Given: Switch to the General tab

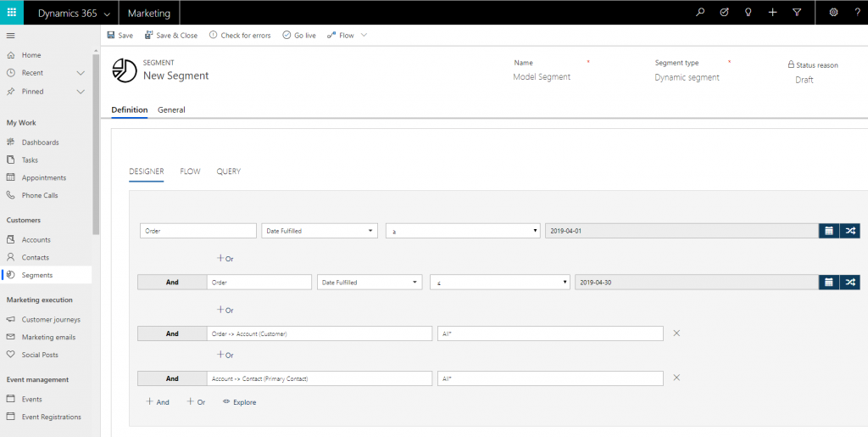Looking at the screenshot, I should click(x=171, y=110).
